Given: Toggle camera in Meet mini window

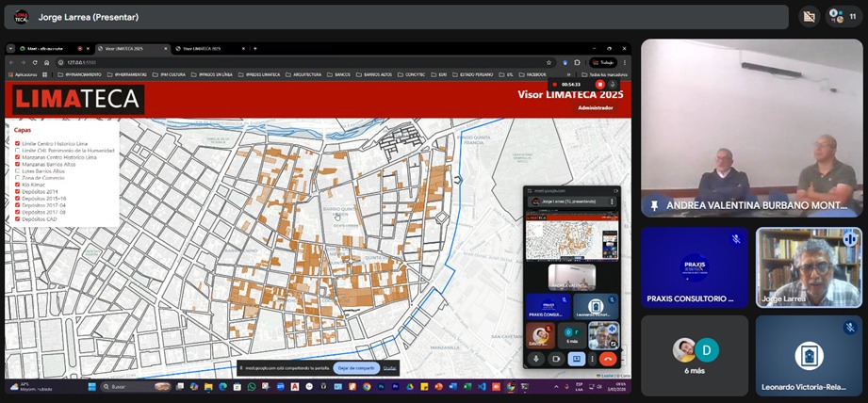Looking at the screenshot, I should [556, 359].
